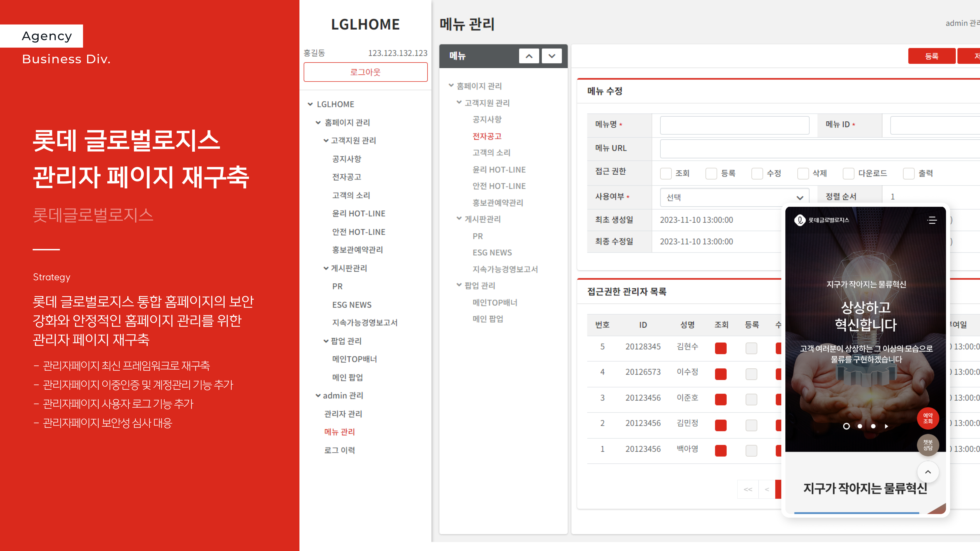Click into the 메뉴 URL input field
The width and height of the screenshot is (980, 551).
pos(820,148)
